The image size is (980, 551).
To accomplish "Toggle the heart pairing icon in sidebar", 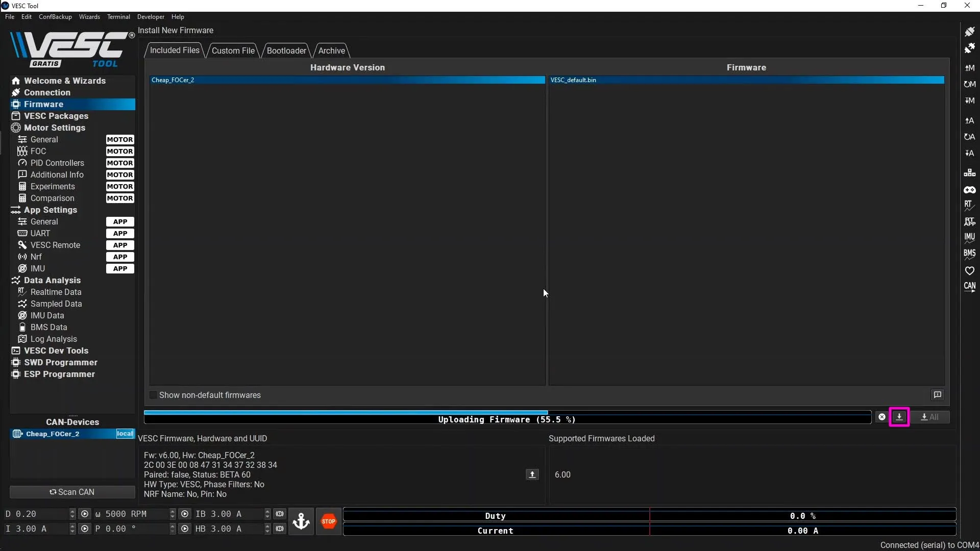I will click(970, 270).
